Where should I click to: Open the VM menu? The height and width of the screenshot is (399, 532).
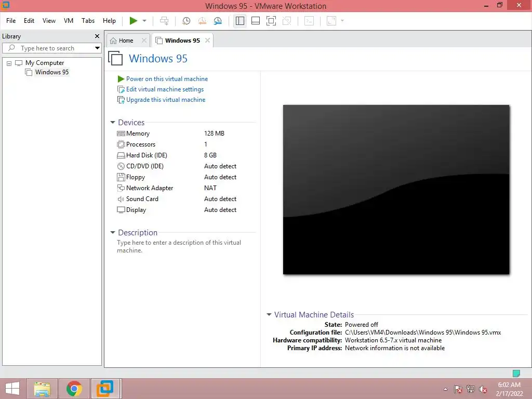tap(69, 21)
